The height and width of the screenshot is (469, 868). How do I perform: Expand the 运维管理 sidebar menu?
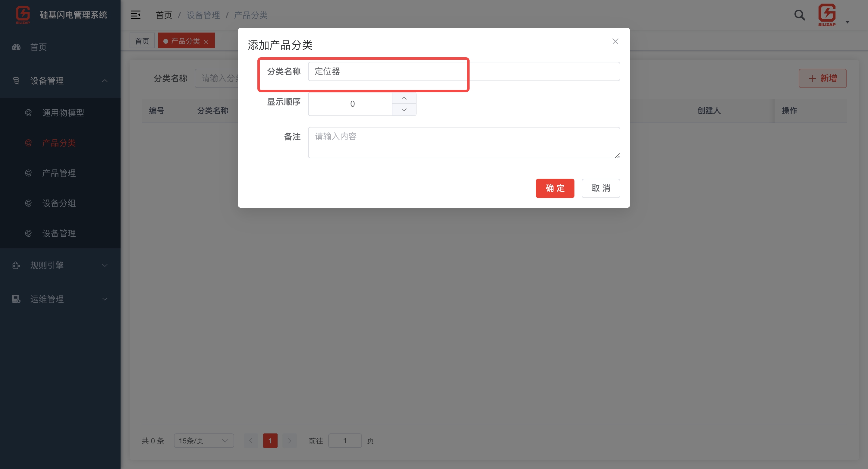coord(105,299)
